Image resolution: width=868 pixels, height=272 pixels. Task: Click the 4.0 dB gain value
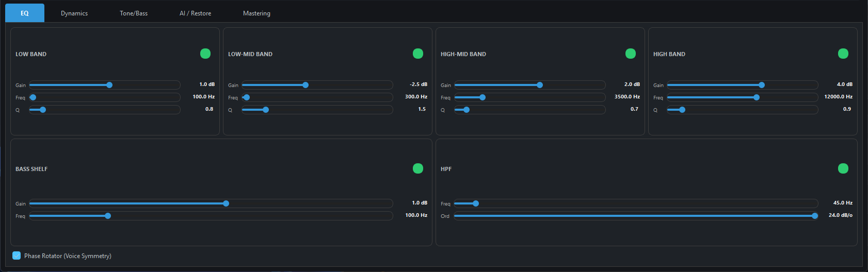tap(845, 84)
